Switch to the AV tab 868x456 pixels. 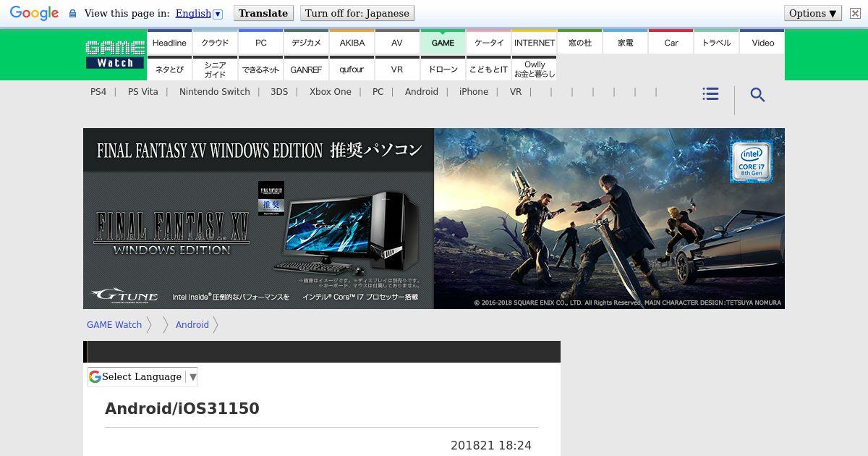(397, 43)
